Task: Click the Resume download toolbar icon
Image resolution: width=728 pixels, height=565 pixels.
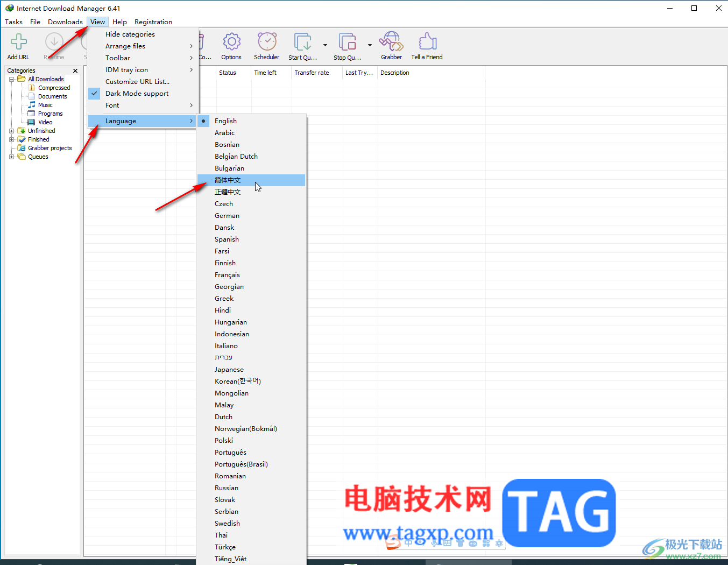Action: pyautogui.click(x=54, y=42)
